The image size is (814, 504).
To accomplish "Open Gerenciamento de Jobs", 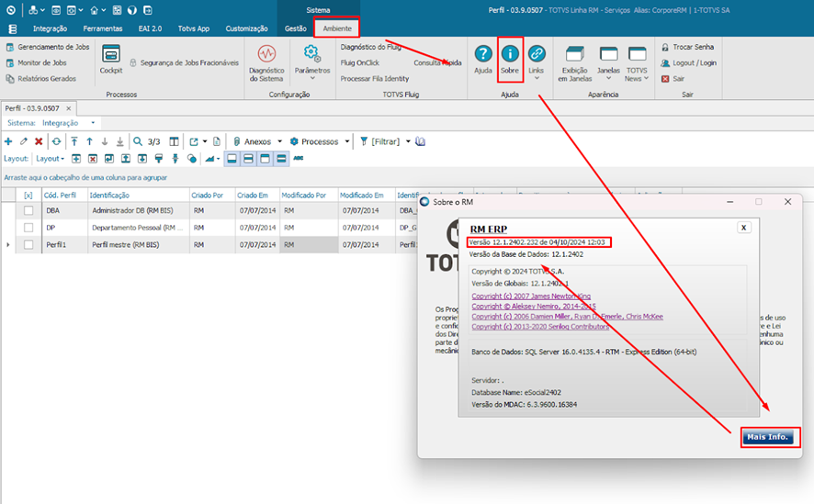I will 48,47.
